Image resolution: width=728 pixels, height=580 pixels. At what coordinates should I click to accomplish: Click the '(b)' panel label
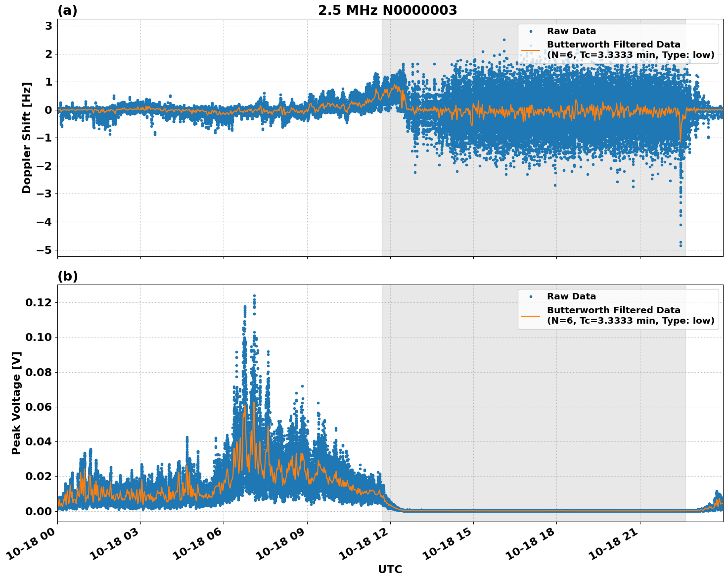click(68, 276)
